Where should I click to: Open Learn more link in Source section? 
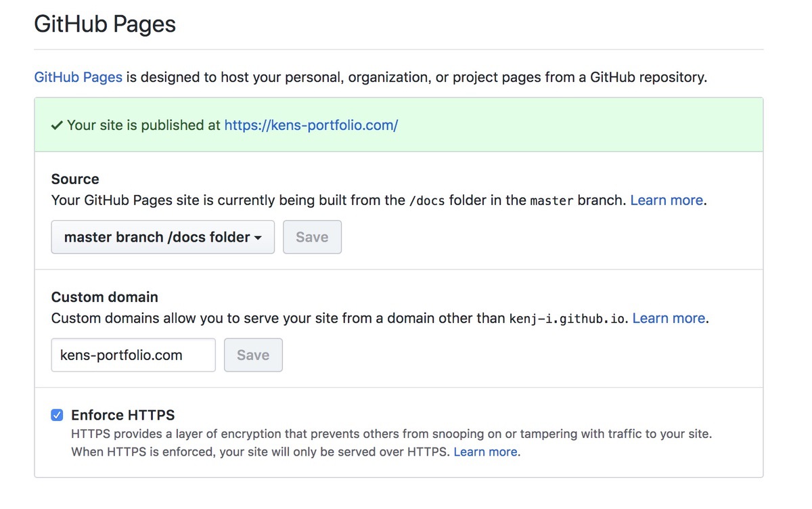point(667,200)
